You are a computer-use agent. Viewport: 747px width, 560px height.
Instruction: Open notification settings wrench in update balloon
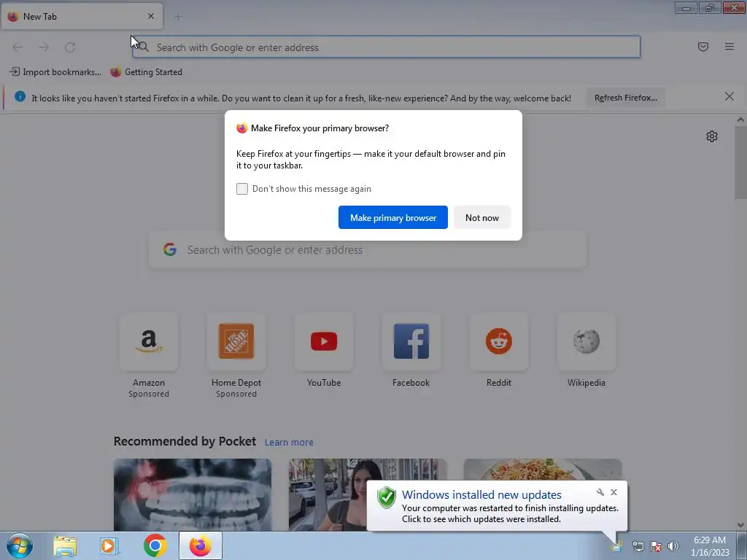click(600, 492)
